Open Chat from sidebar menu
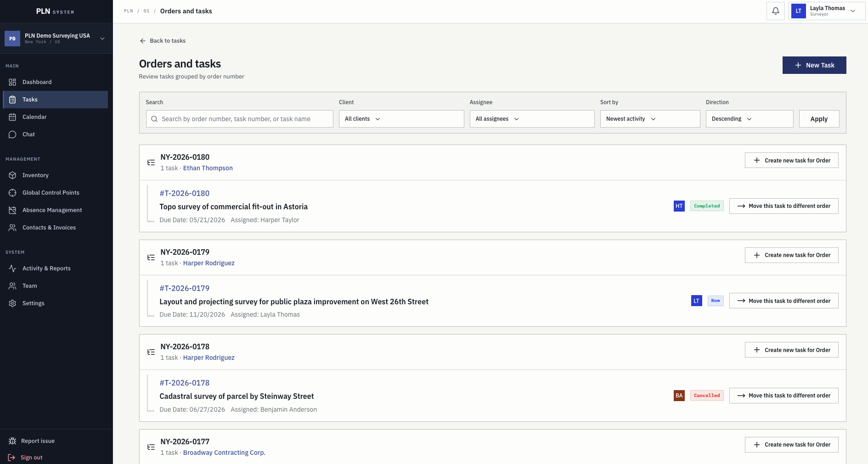 click(56, 134)
